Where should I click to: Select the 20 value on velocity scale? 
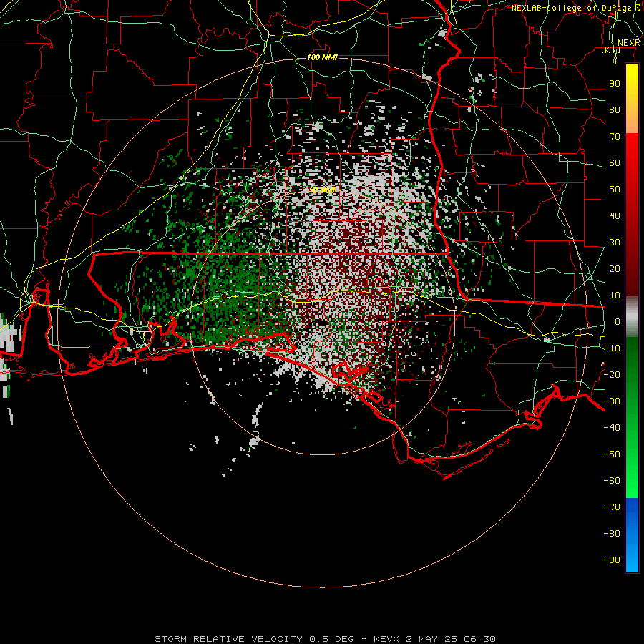click(615, 269)
